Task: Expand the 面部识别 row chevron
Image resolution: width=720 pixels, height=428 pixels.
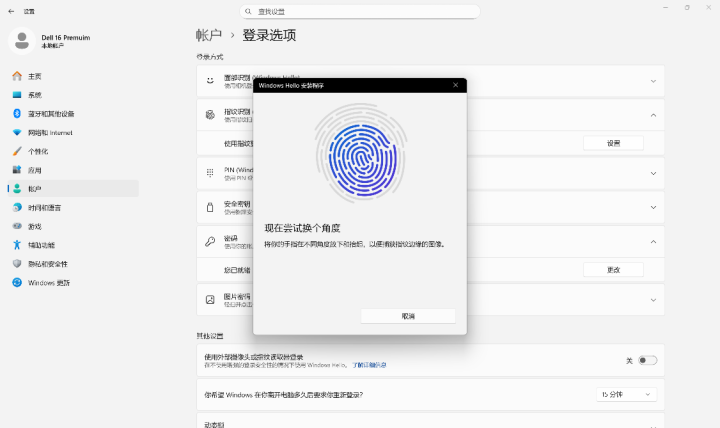Action: [653, 81]
